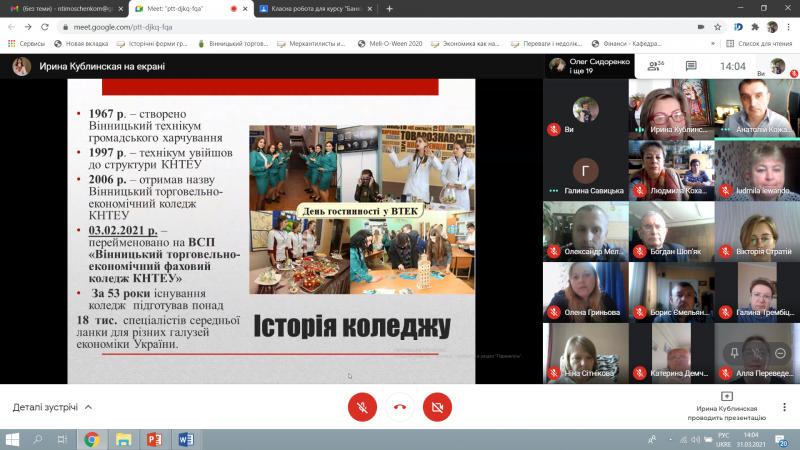The width and height of the screenshot is (800, 450).
Task: Open Windows taskbar search
Action: pyautogui.click(x=37, y=439)
